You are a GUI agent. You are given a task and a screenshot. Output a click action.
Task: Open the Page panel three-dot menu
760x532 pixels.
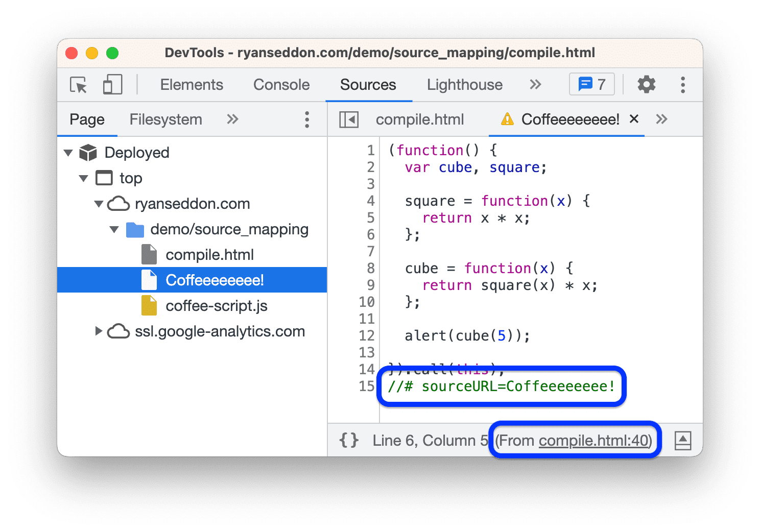click(x=306, y=119)
